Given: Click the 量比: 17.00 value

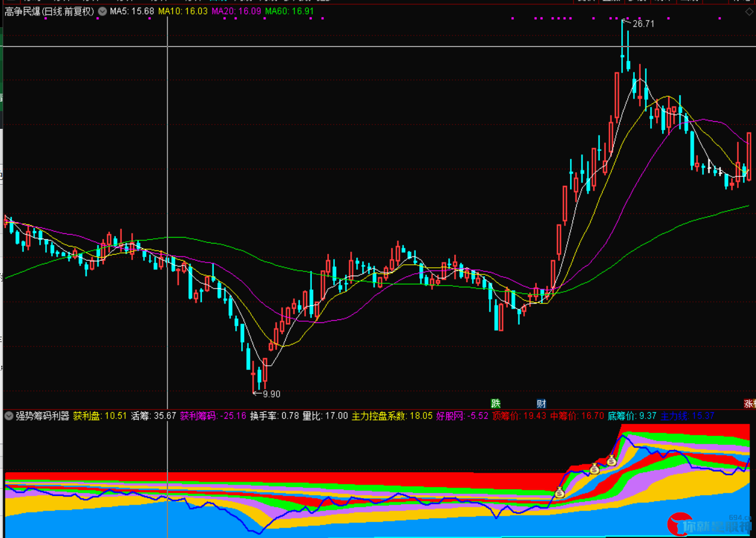Looking at the screenshot, I should point(325,416).
